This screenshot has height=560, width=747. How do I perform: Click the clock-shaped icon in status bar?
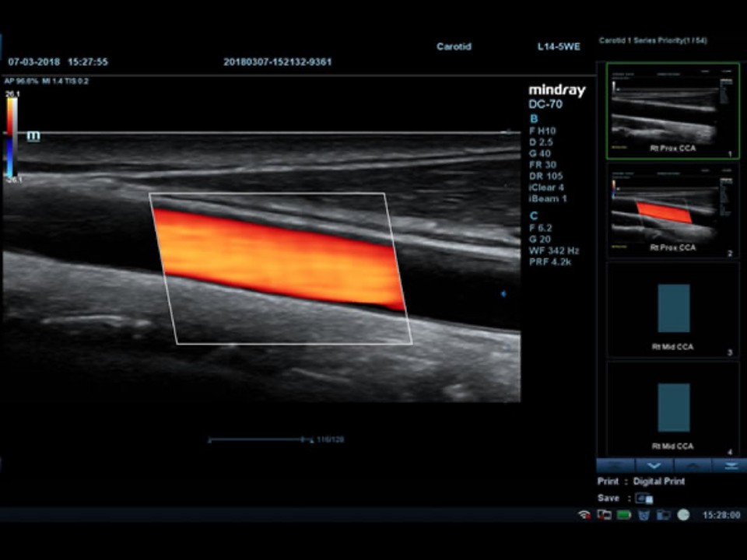click(x=683, y=515)
